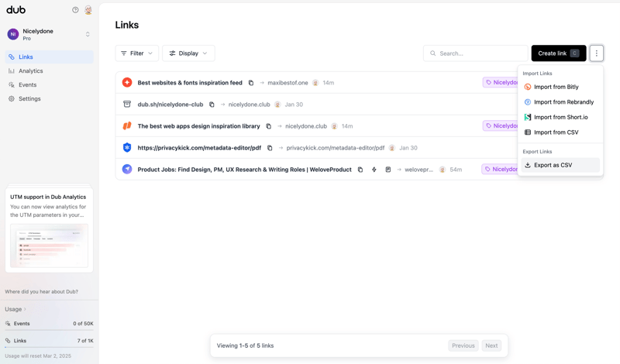
Task: Click Where did you hear about Dub
Action: 42,292
